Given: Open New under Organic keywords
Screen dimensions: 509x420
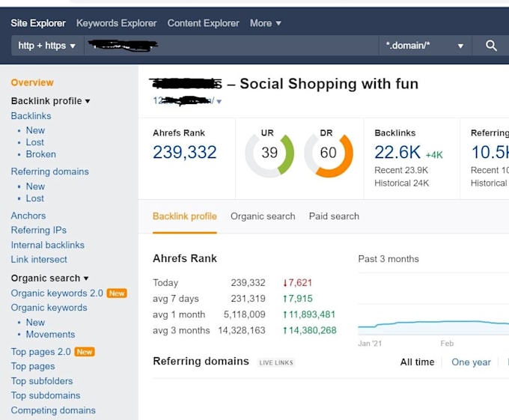Looking at the screenshot, I should pos(35,323).
